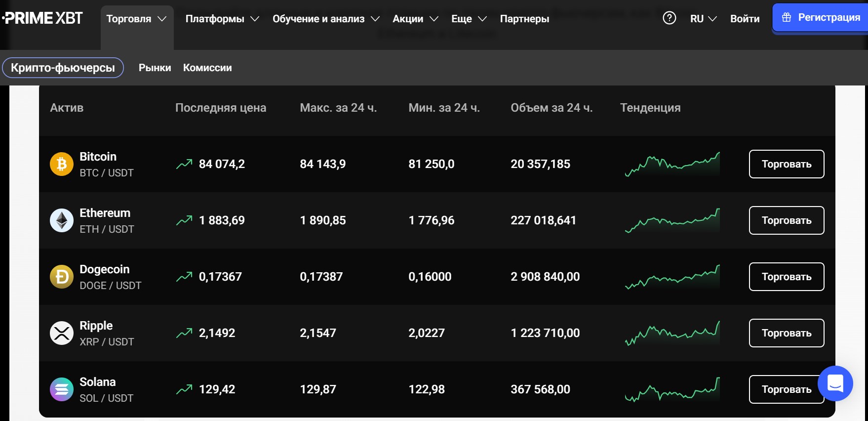Click the Ethereum trend sparkline chart

point(672,220)
